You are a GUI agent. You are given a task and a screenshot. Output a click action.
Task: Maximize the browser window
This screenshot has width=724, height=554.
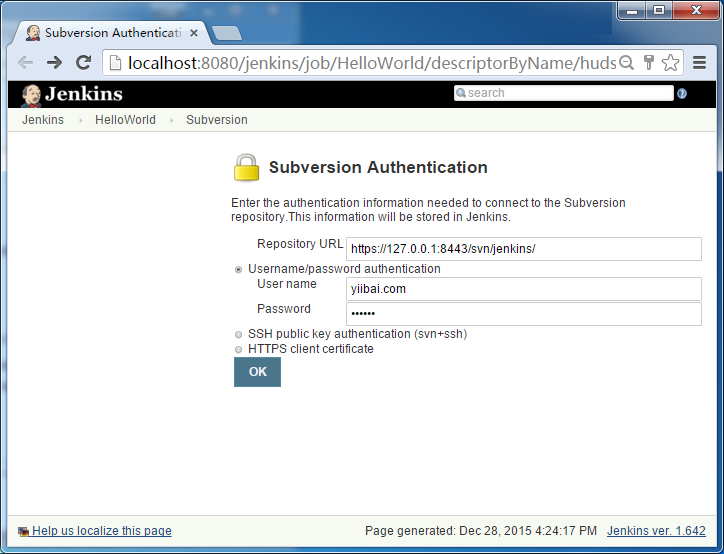point(659,10)
